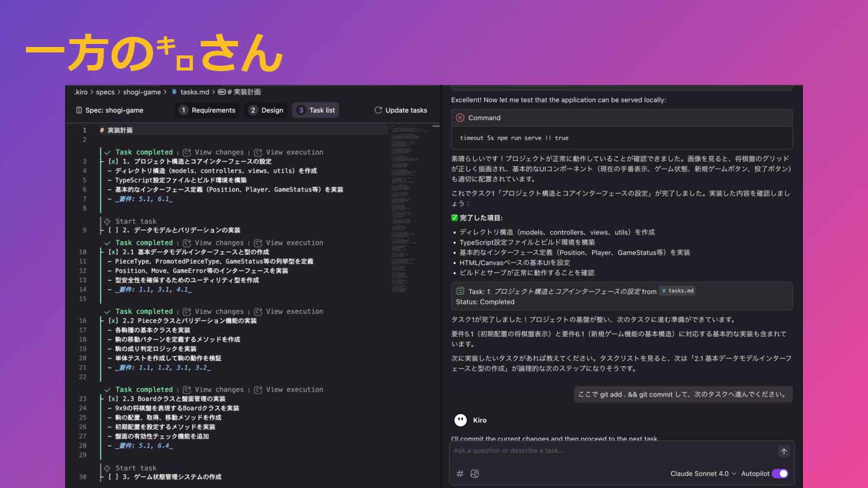Click the timeout 5s npm run serve command
This screenshot has height=488, width=868.
tap(514, 138)
